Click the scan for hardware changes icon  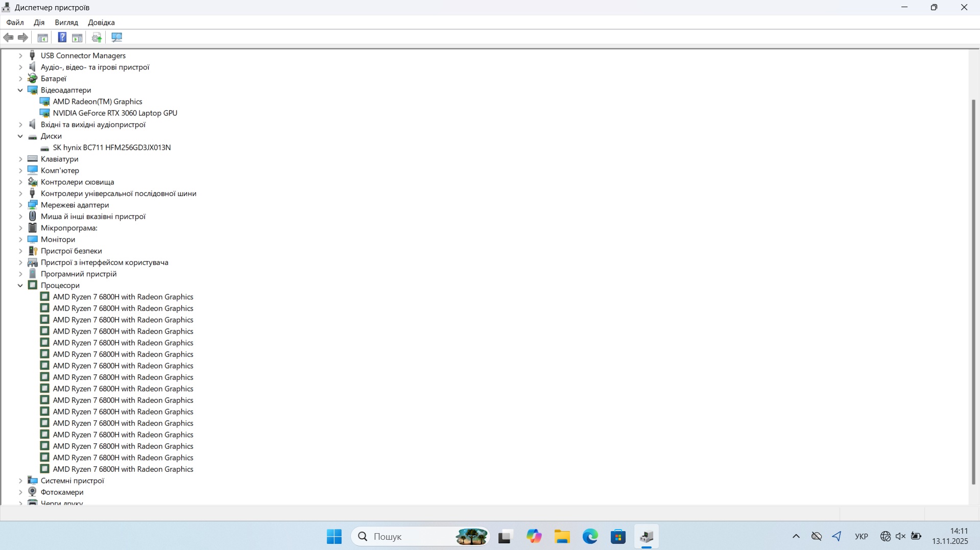click(117, 37)
